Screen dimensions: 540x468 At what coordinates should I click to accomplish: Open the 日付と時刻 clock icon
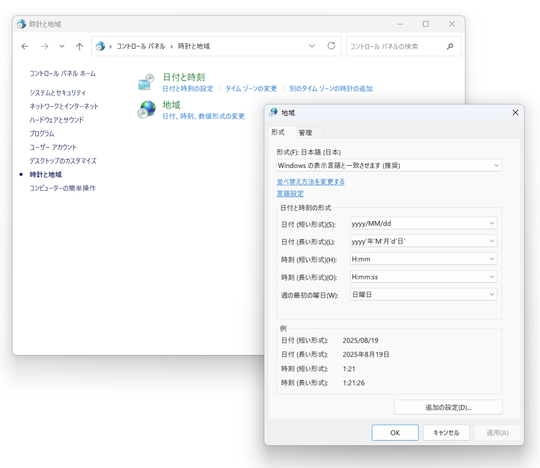[x=146, y=82]
